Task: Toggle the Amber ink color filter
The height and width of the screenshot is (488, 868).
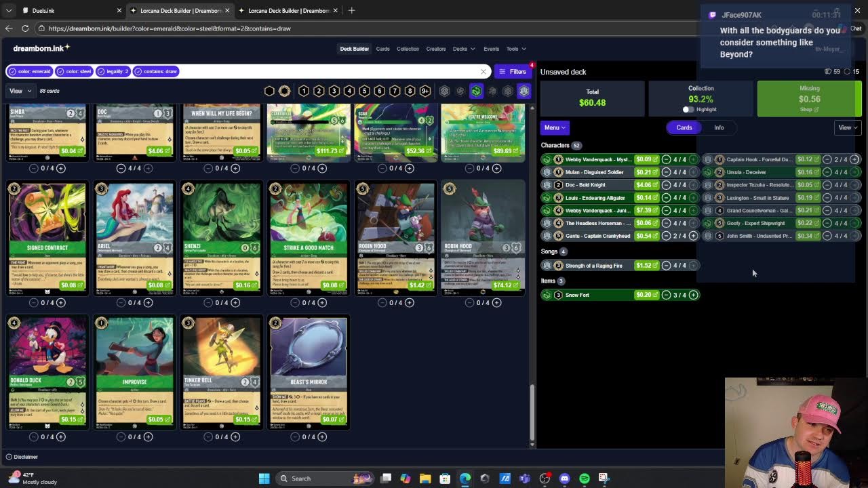Action: click(445, 91)
